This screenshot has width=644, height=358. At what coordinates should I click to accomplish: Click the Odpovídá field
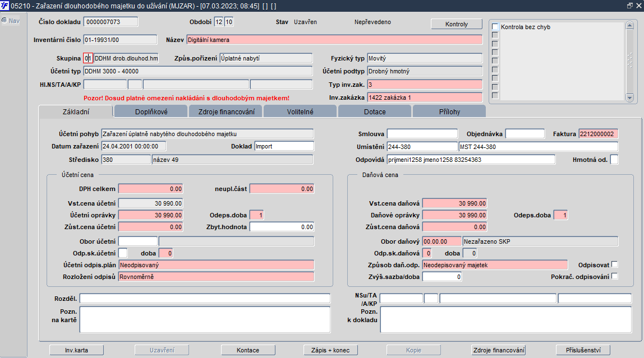(x=471, y=160)
